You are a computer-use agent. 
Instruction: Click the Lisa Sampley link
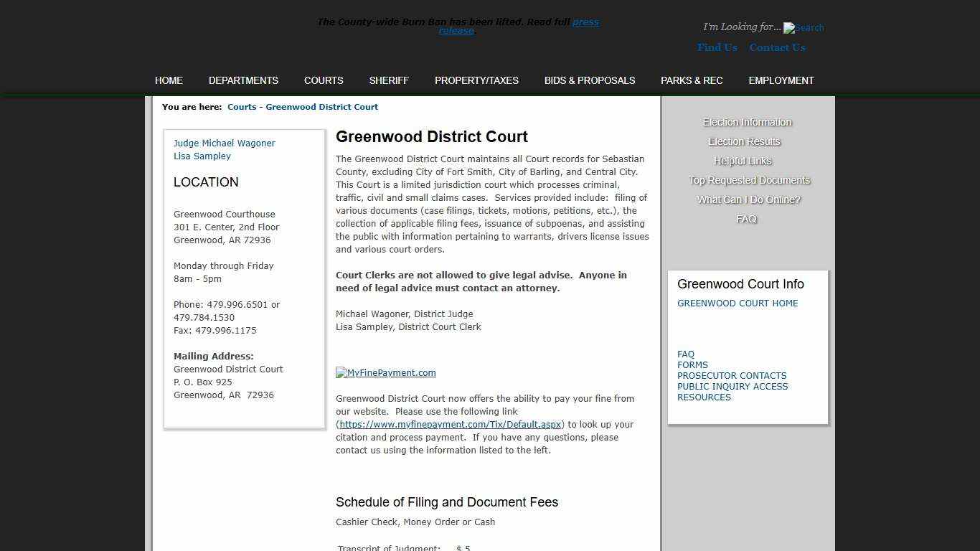tap(202, 156)
